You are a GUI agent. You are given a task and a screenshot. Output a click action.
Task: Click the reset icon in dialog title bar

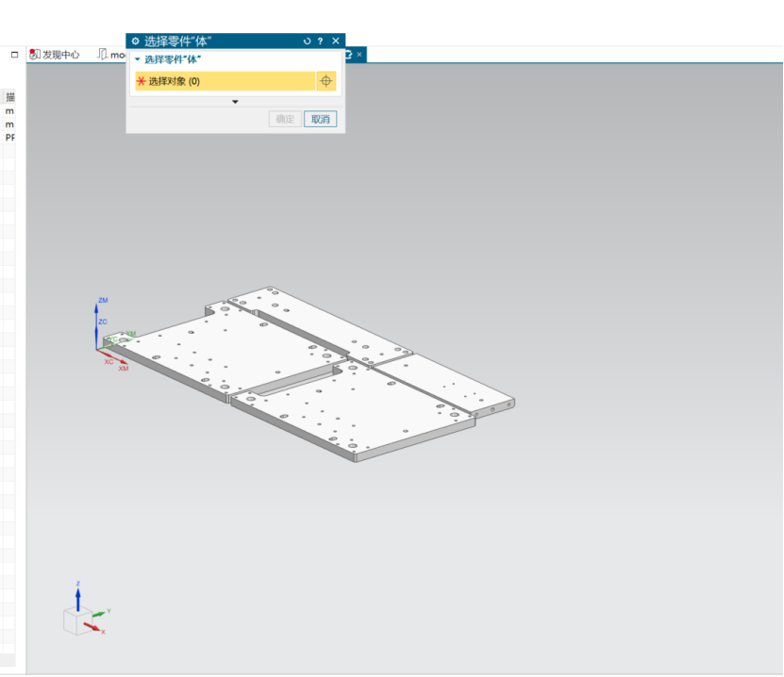point(307,41)
